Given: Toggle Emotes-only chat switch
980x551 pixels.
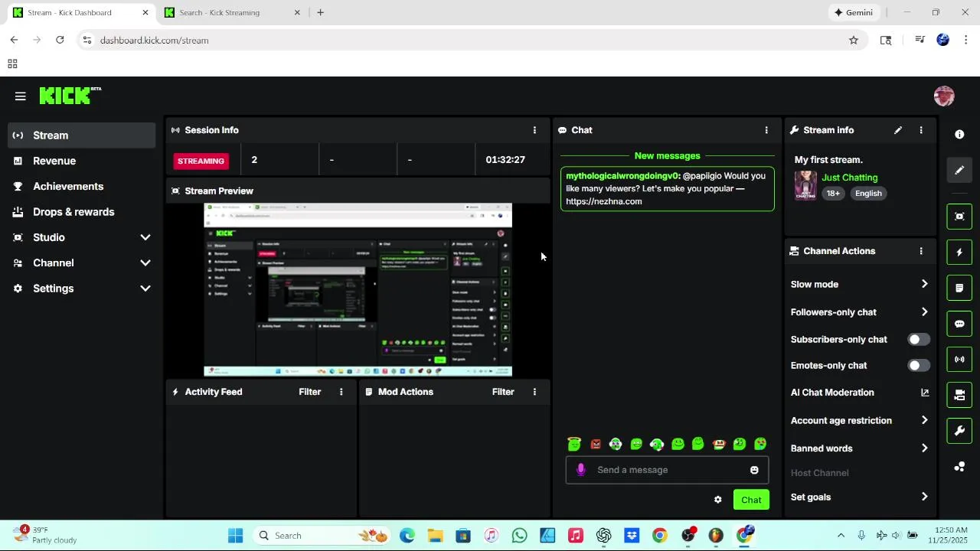Looking at the screenshot, I should pos(919,366).
